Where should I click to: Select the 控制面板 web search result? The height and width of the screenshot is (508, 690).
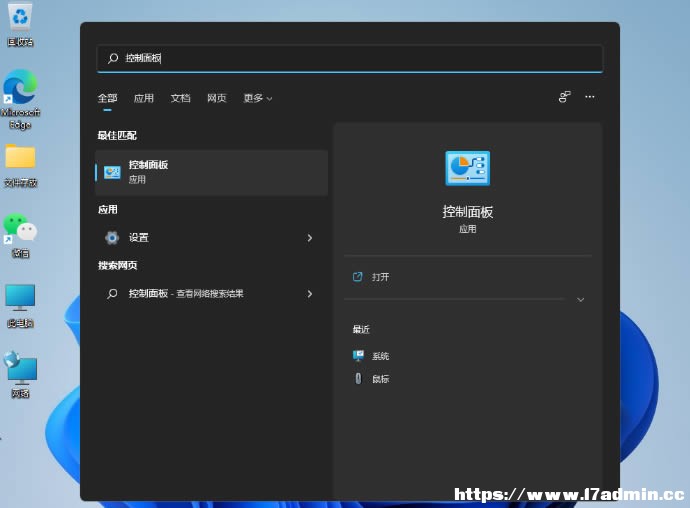pos(211,294)
